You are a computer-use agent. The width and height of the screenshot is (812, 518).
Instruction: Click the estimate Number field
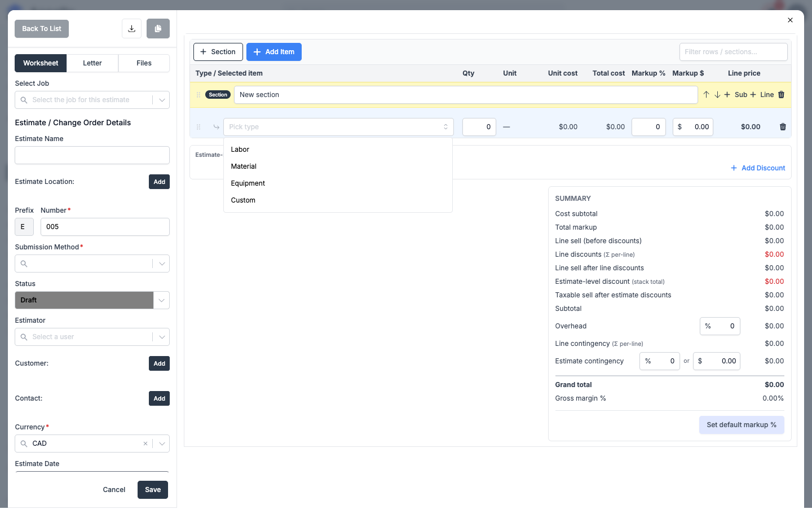105,227
